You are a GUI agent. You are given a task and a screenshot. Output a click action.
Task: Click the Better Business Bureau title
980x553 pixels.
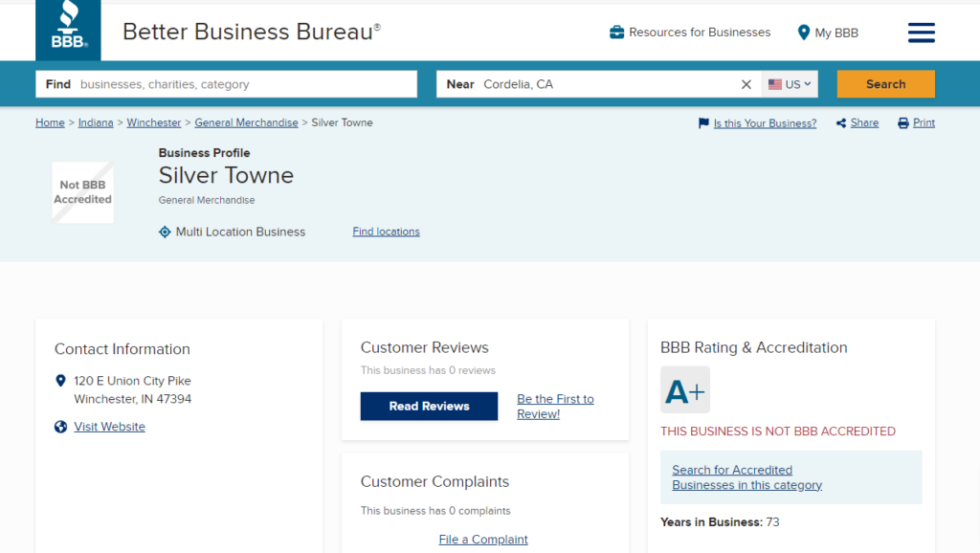[x=252, y=32]
